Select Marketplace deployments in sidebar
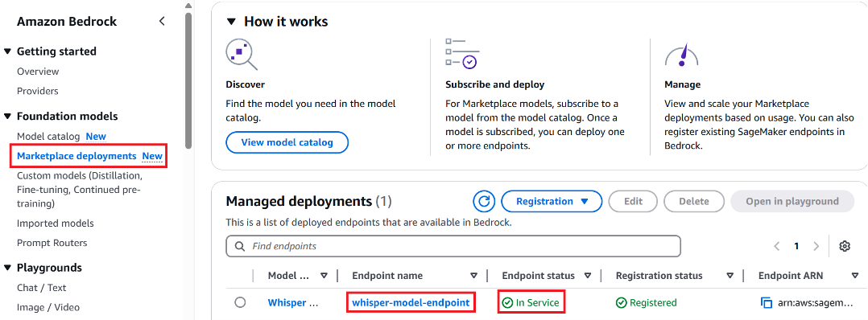This screenshot has width=868, height=320. tap(76, 156)
